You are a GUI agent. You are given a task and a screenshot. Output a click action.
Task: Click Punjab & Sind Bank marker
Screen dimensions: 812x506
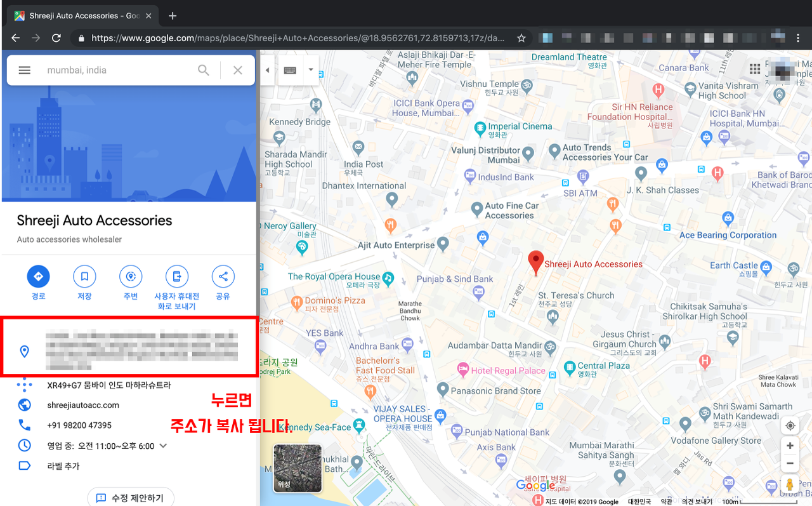point(478,292)
